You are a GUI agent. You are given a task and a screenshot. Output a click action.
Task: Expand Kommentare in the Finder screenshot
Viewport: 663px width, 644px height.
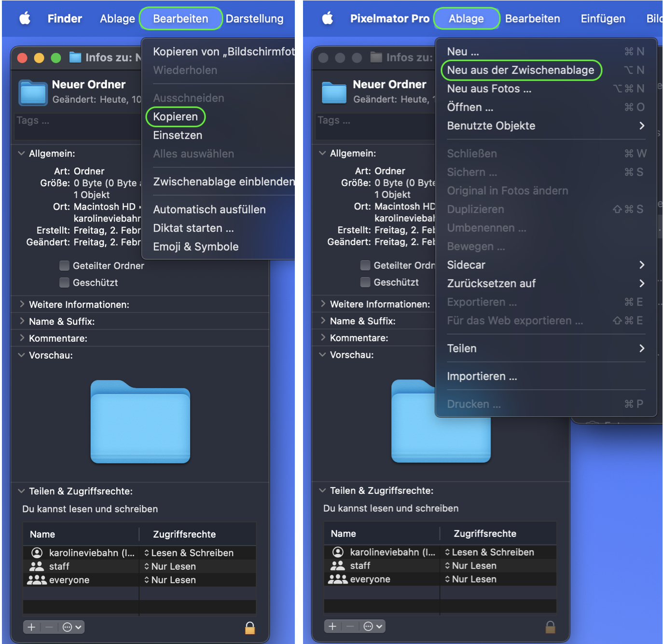point(22,338)
